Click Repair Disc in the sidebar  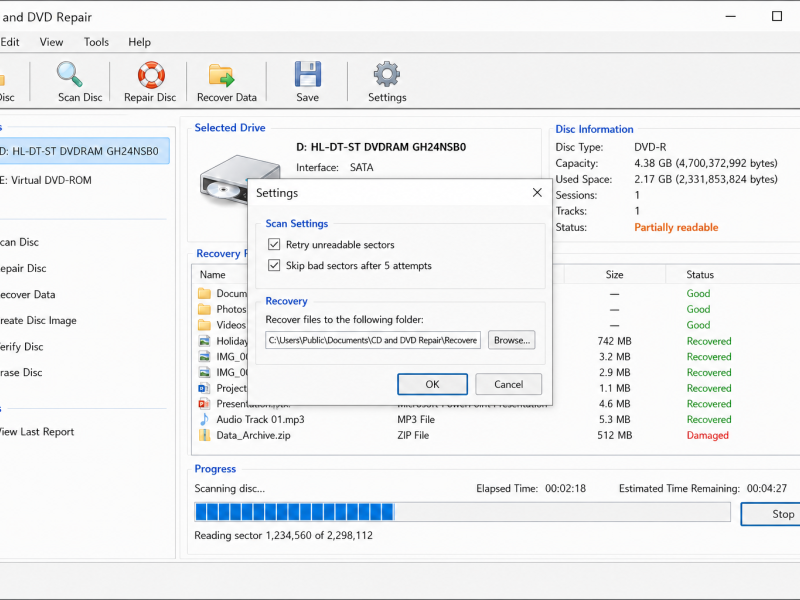coord(23,268)
